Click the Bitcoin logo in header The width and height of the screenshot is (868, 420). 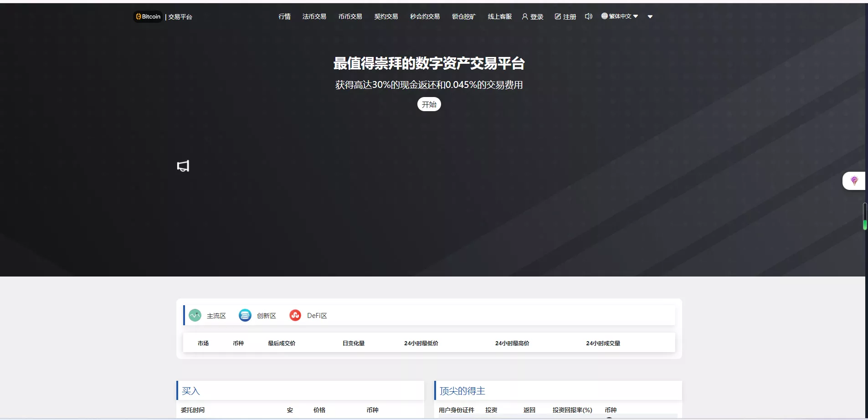click(x=148, y=17)
